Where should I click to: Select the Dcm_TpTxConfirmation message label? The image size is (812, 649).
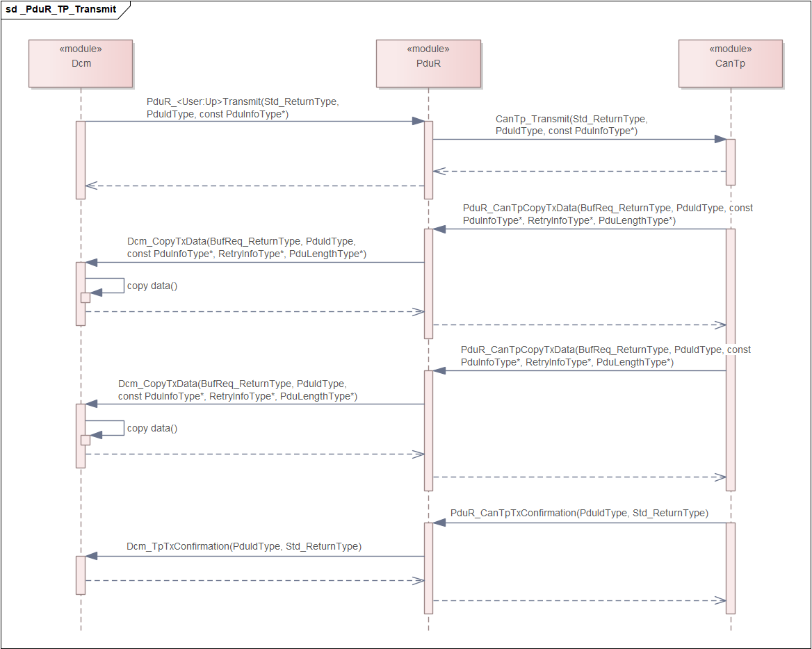[x=244, y=547]
